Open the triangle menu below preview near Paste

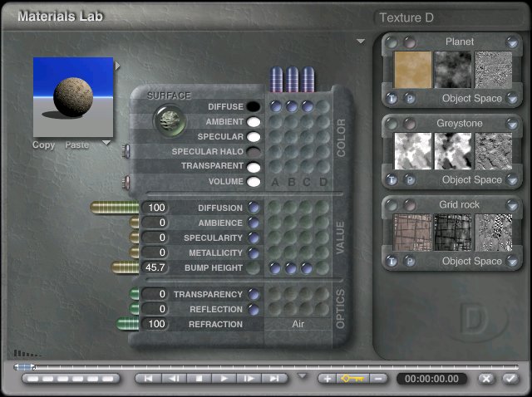106,143
